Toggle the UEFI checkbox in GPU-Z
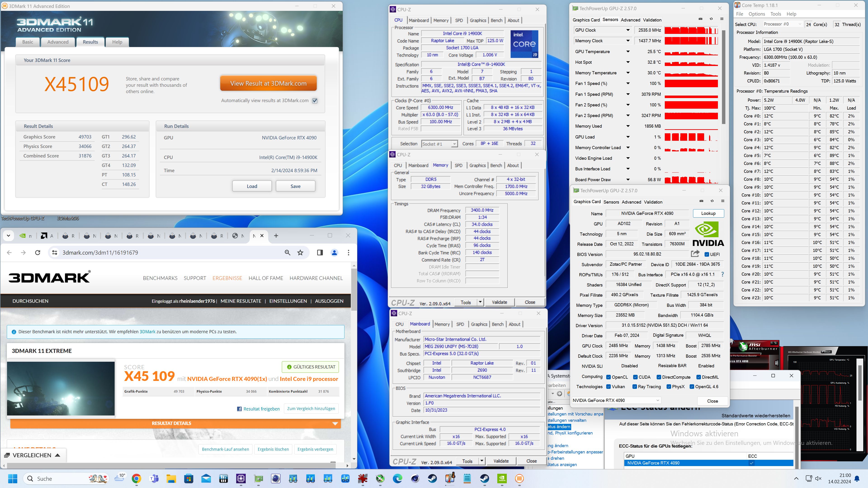The width and height of the screenshot is (868, 488). tap(707, 254)
